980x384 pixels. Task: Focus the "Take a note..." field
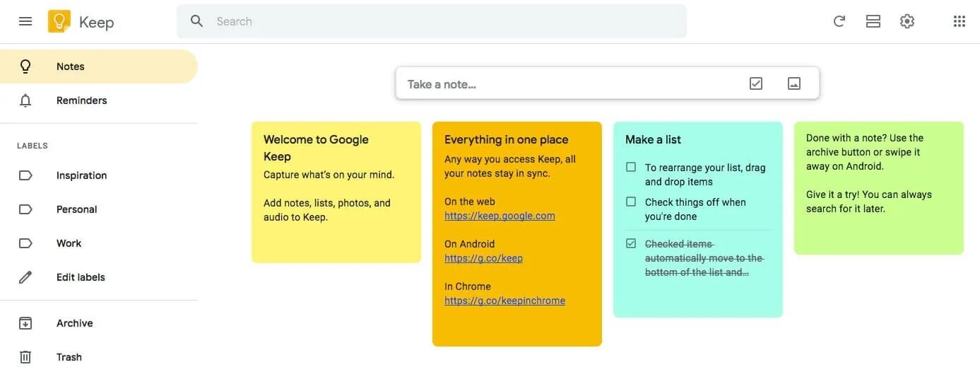click(x=565, y=84)
